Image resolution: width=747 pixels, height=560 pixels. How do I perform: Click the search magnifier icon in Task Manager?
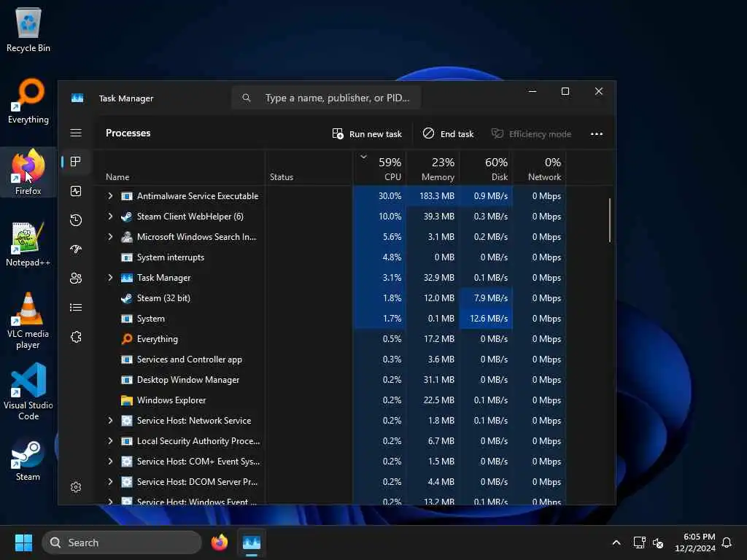(x=247, y=98)
